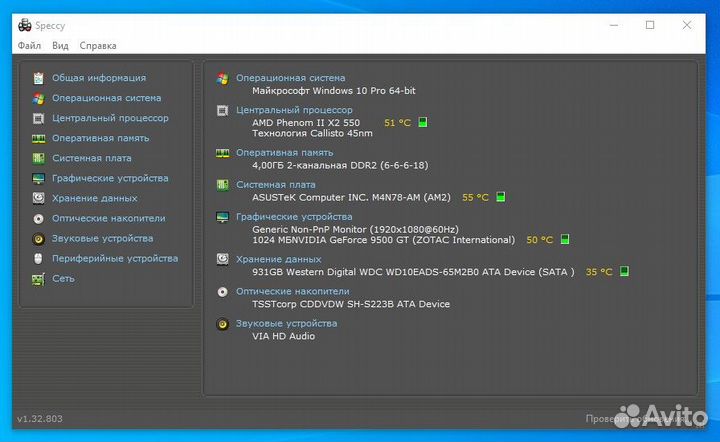Open the Системная плата summary heading
This screenshot has height=442, width=720.
click(x=275, y=185)
